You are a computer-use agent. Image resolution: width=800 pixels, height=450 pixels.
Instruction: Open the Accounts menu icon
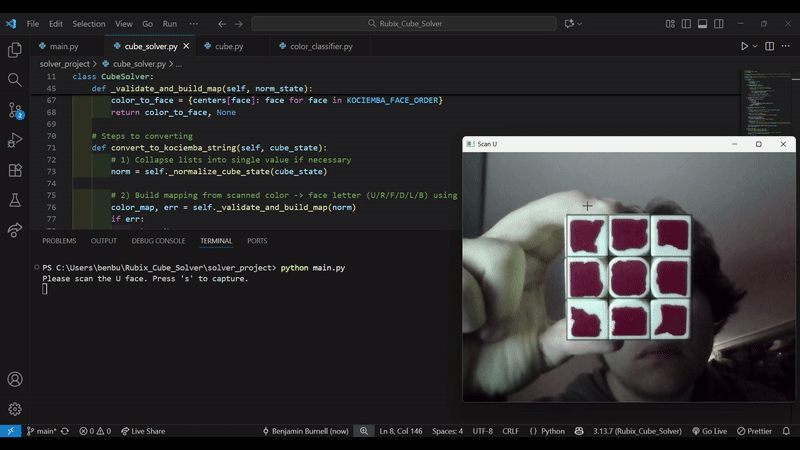point(15,379)
